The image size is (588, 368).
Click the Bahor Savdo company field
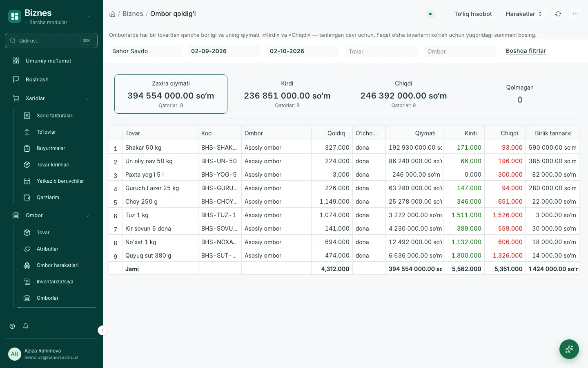145,51
